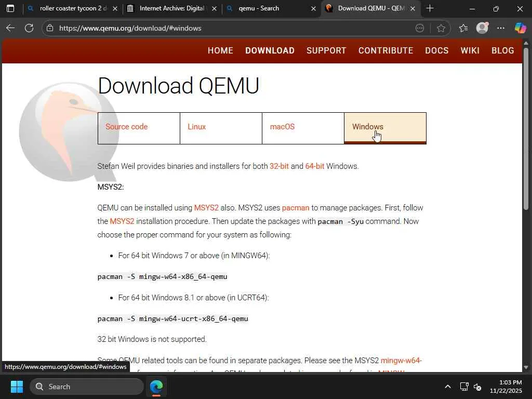The image size is (532, 399).
Task: Click the muted volume tray icon
Action: tap(477, 387)
